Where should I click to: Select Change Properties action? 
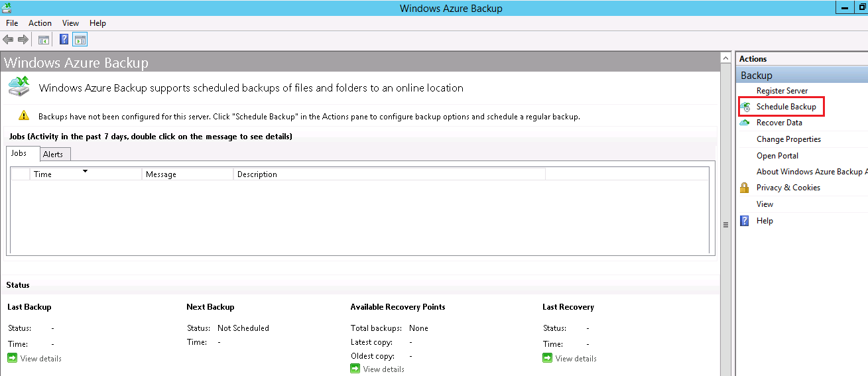click(788, 139)
